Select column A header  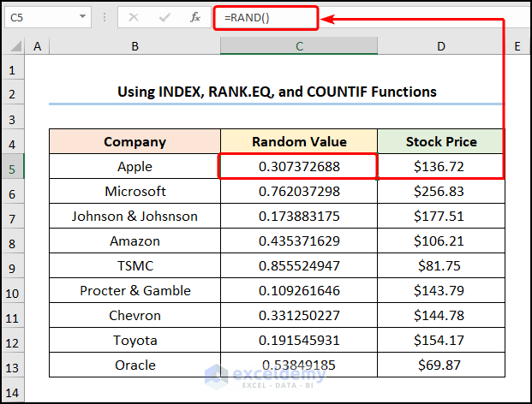(37, 46)
